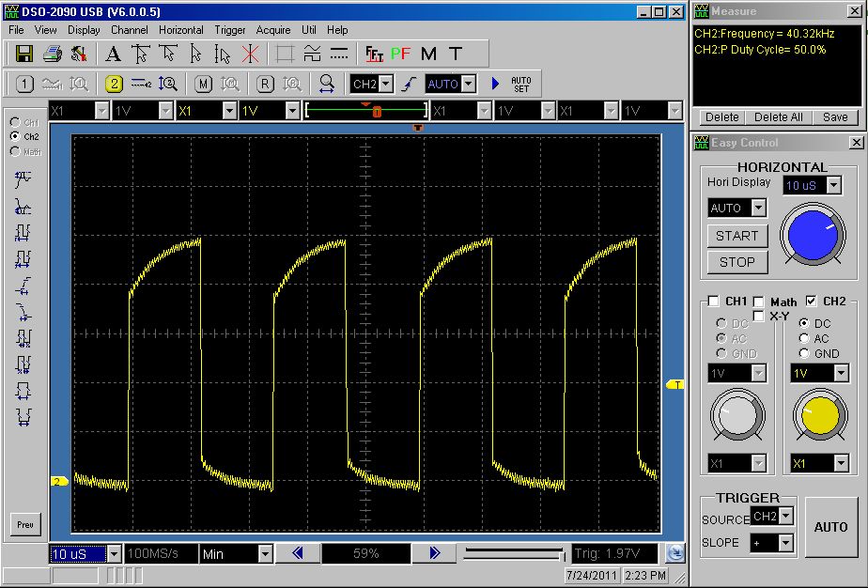Open the FFT analysis tool
The height and width of the screenshot is (588, 868).
click(374, 54)
